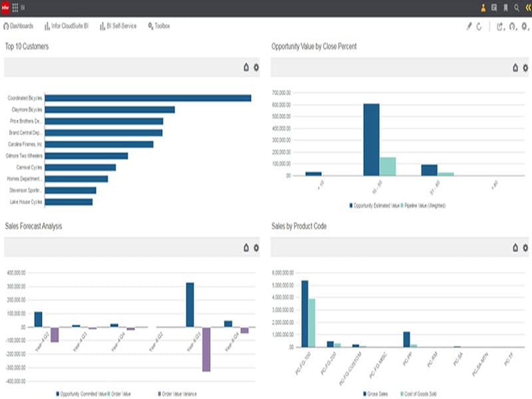Toggle Opportunity Estimated Value legend series
The width and height of the screenshot is (532, 399).
[x=374, y=205]
